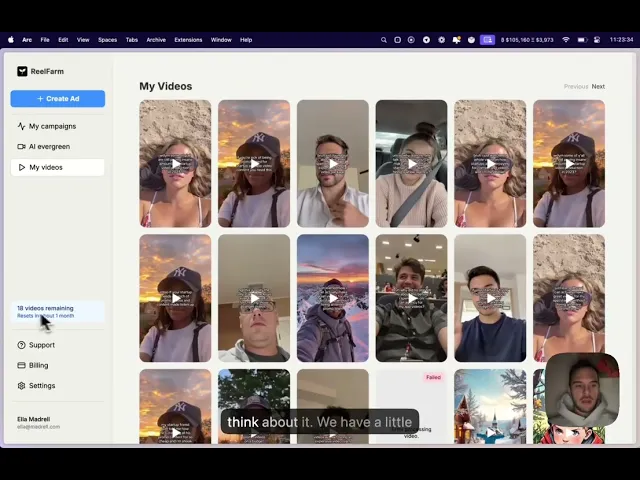Click the ReelFarm logo icon
The image size is (640, 480).
[x=22, y=71]
